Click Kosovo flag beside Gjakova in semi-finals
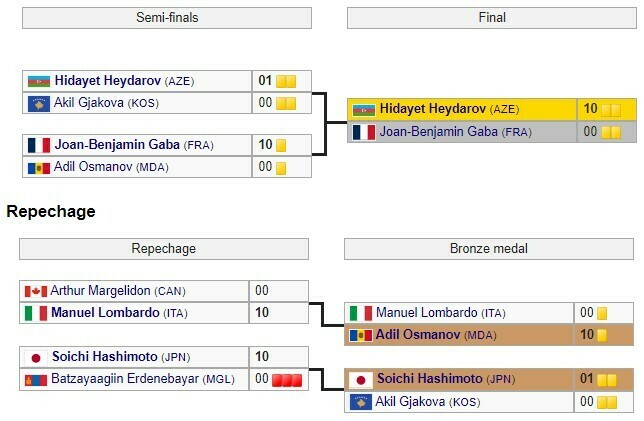This screenshot has width=644, height=421. tap(38, 102)
